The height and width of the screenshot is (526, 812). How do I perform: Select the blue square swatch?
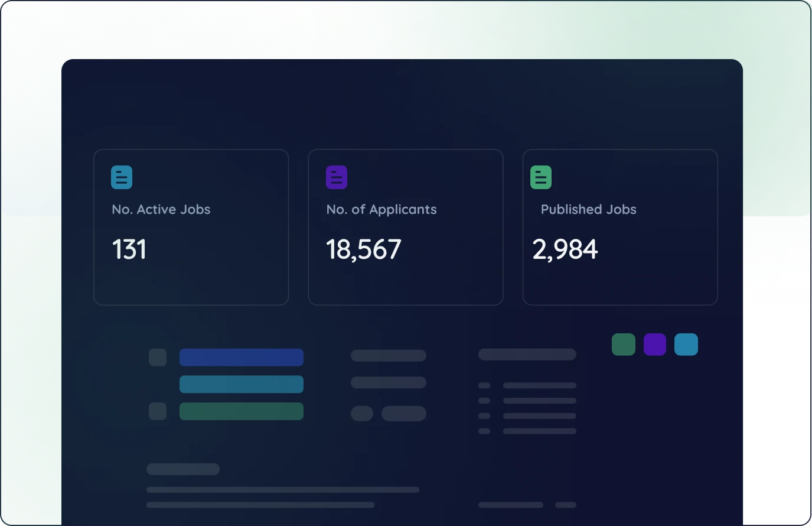[x=686, y=345]
